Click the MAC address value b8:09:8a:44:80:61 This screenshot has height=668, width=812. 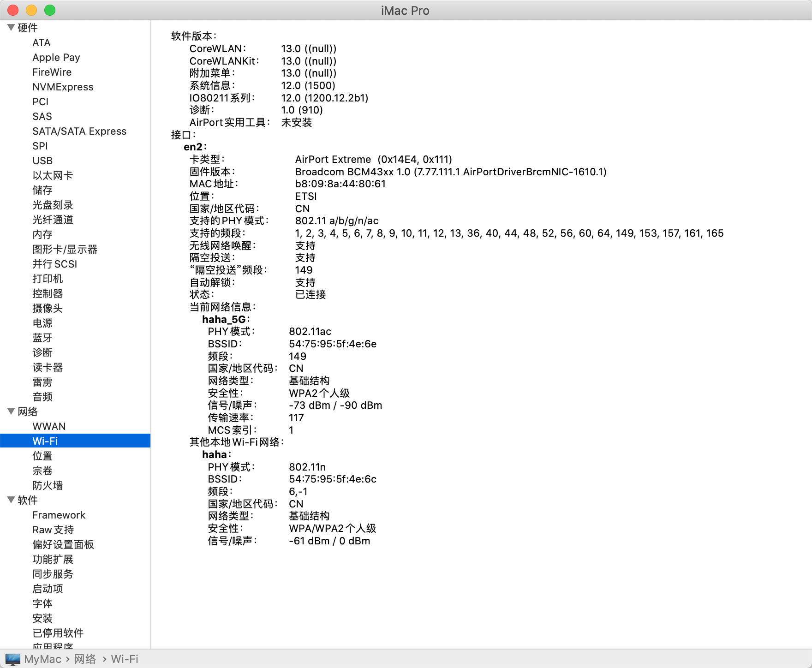[340, 184]
